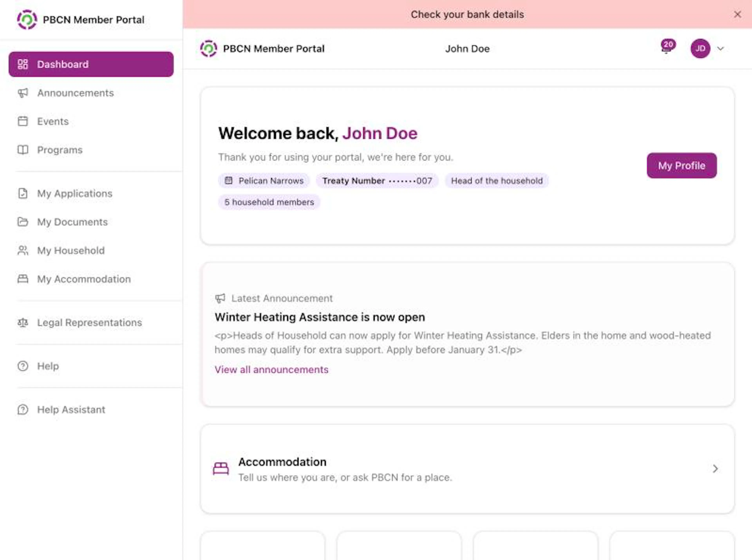The height and width of the screenshot is (560, 752).
Task: Click the My Profile button
Action: (x=681, y=165)
